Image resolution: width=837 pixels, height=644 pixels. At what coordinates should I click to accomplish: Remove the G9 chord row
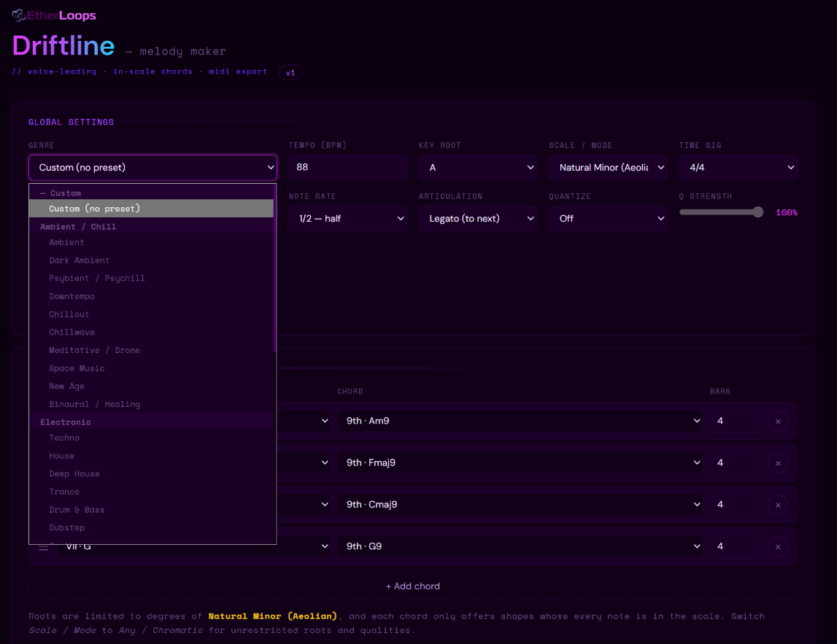coord(778,547)
